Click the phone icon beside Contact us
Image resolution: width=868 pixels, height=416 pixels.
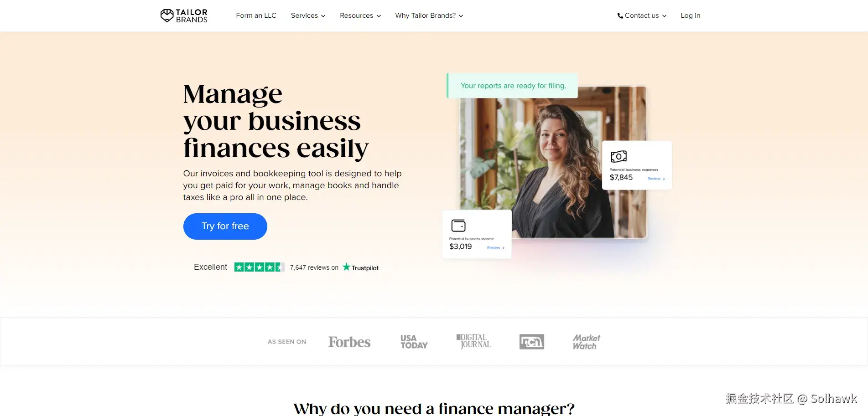pos(620,16)
